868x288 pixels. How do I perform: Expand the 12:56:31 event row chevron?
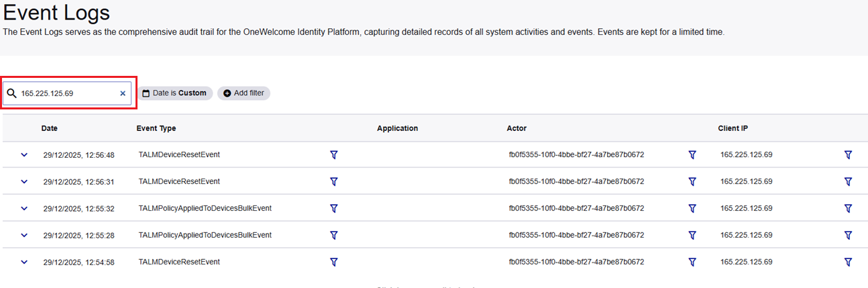[x=24, y=181]
